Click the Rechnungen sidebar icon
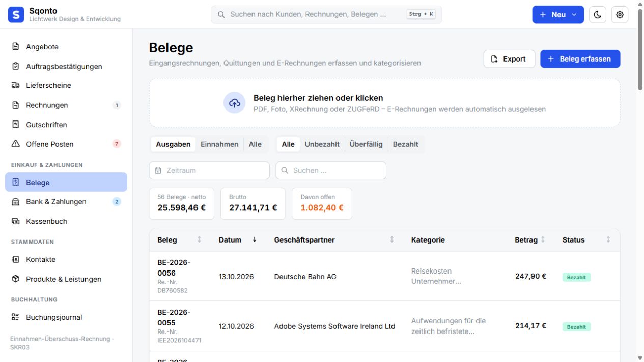This screenshot has width=644, height=362. [16, 105]
